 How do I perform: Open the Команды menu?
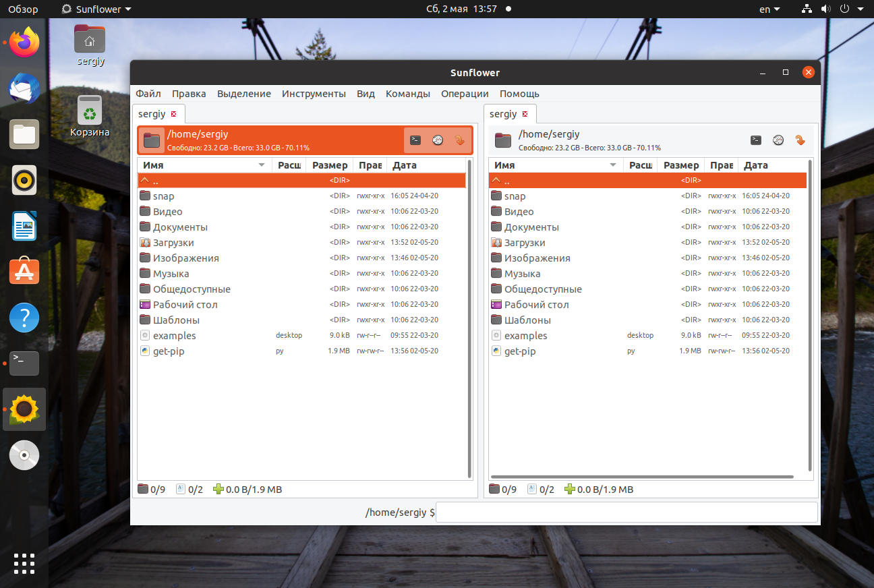[x=408, y=94]
